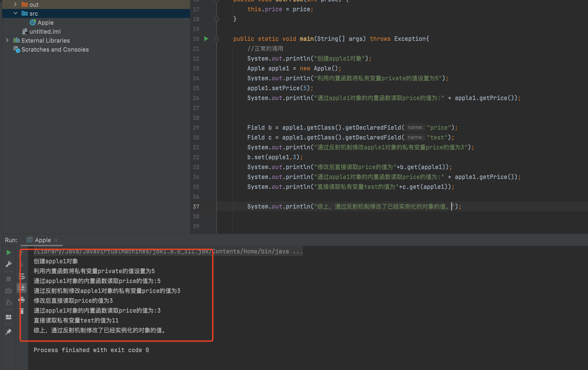The image size is (588, 370).
Task: Toggle Soft-Wrap in console output
Action: (x=22, y=276)
